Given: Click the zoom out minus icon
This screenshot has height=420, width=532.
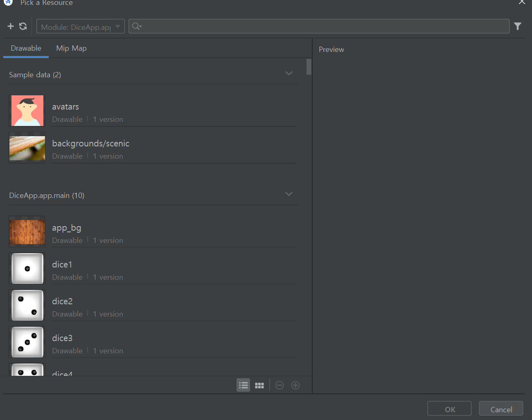Looking at the screenshot, I should coord(280,385).
